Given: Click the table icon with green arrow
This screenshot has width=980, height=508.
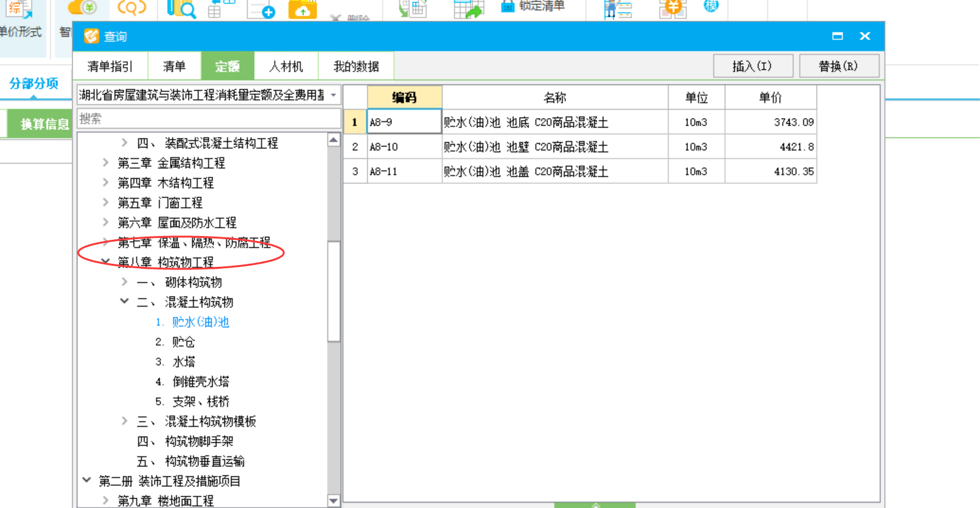Looking at the screenshot, I should [x=468, y=9].
